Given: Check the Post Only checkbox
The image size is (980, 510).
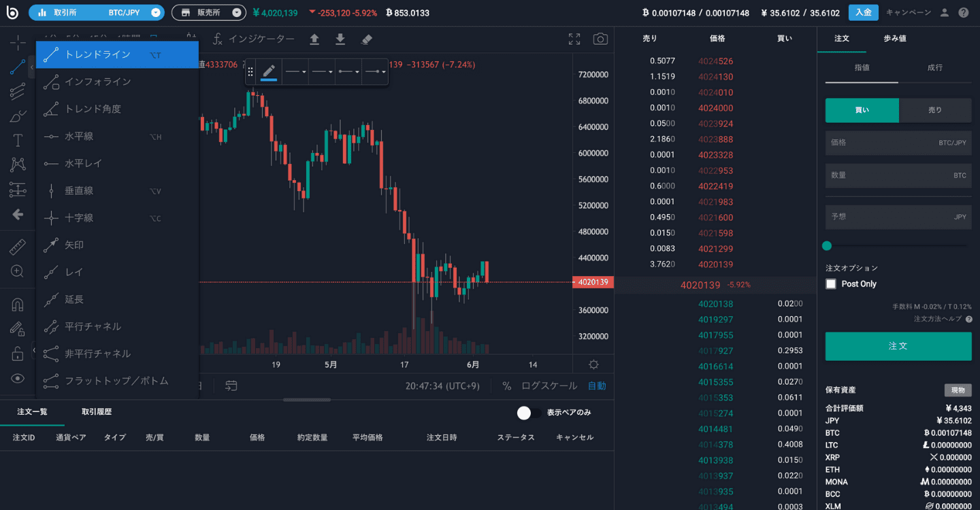Looking at the screenshot, I should pos(831,284).
